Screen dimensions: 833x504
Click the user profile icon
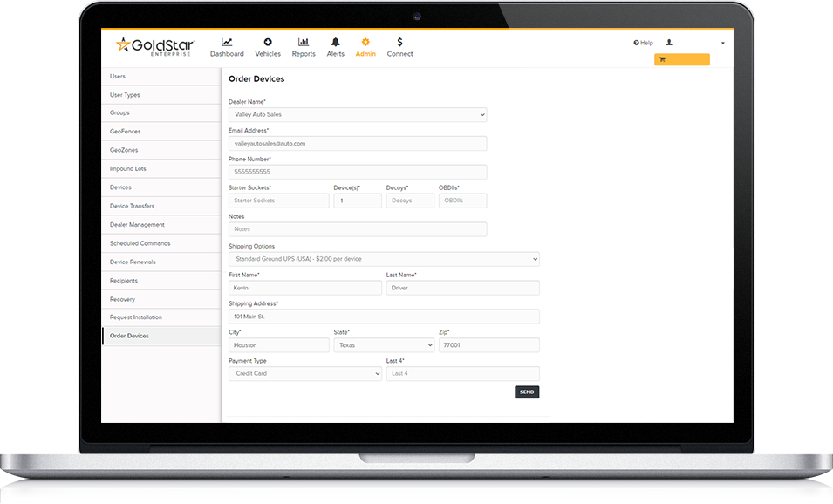[669, 43]
